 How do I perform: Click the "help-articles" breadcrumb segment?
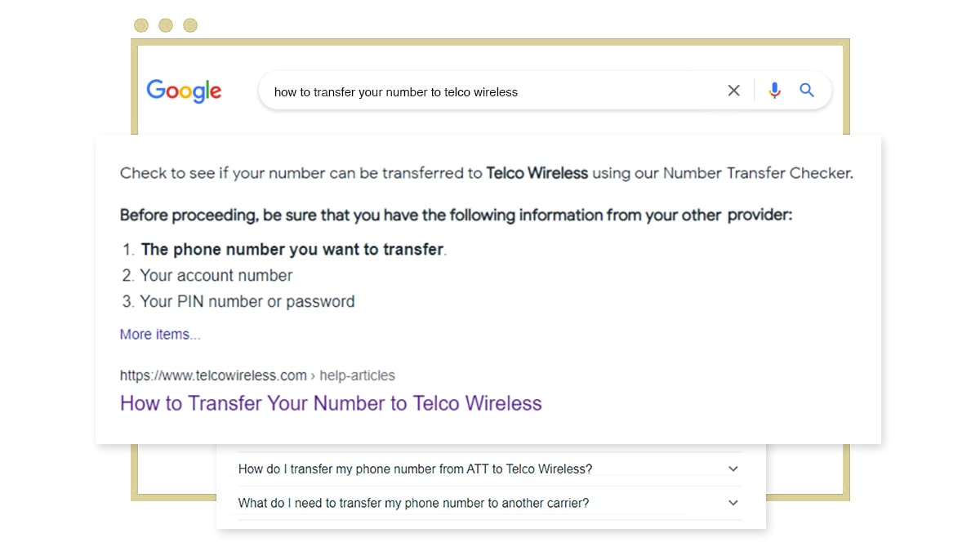pyautogui.click(x=357, y=375)
